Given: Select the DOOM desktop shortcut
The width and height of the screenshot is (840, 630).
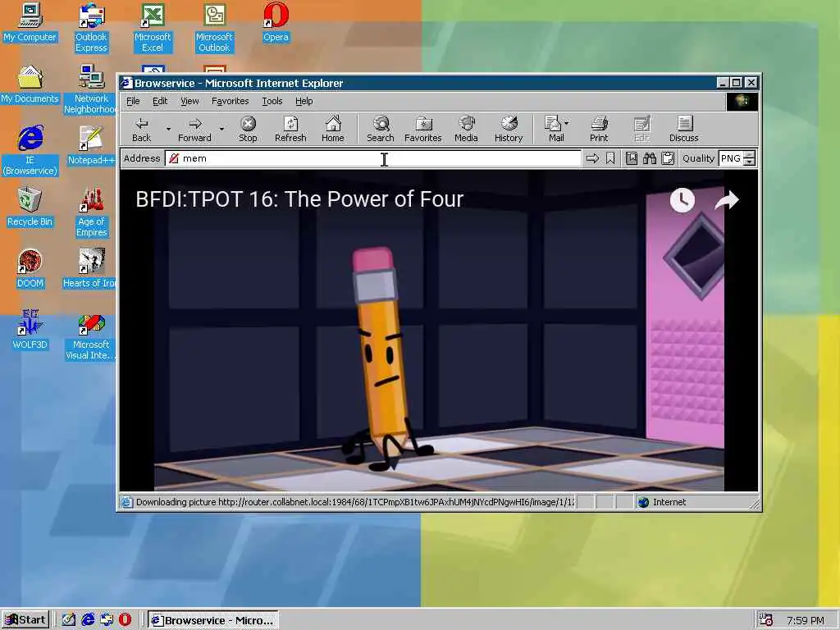Looking at the screenshot, I should click(x=30, y=269).
